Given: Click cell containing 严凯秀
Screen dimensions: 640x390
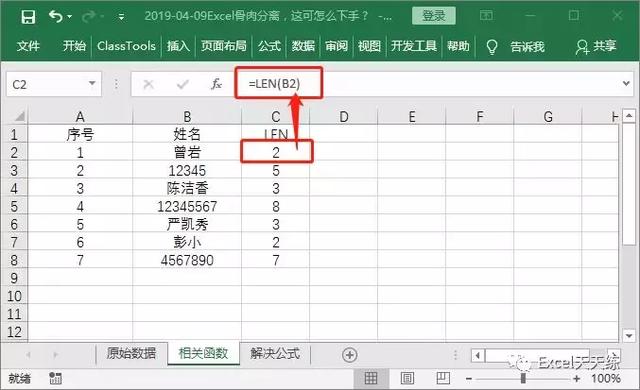Looking at the screenshot, I should point(187,224).
